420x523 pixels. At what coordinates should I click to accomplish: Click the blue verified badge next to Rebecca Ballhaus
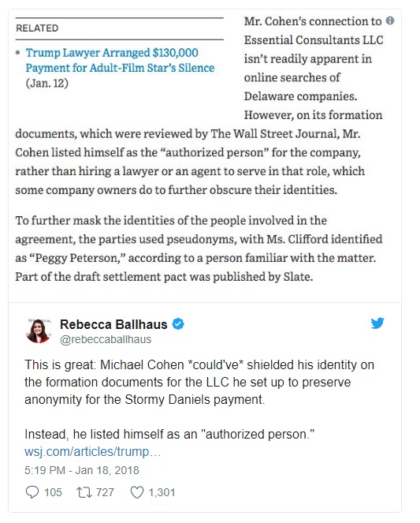[178, 324]
